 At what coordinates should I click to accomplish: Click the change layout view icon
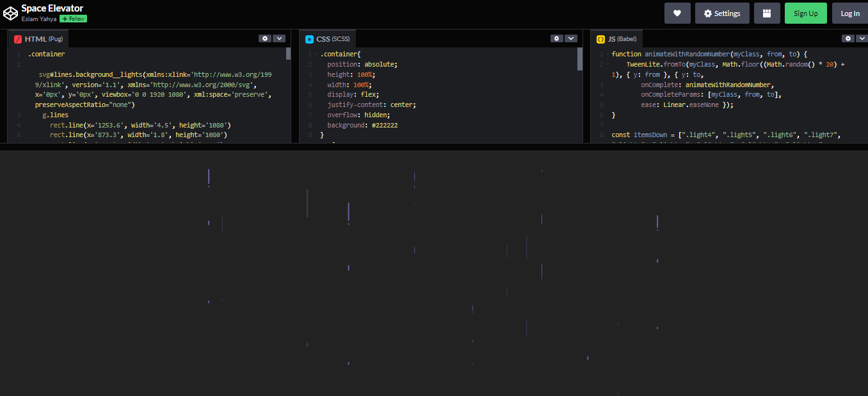tap(767, 13)
